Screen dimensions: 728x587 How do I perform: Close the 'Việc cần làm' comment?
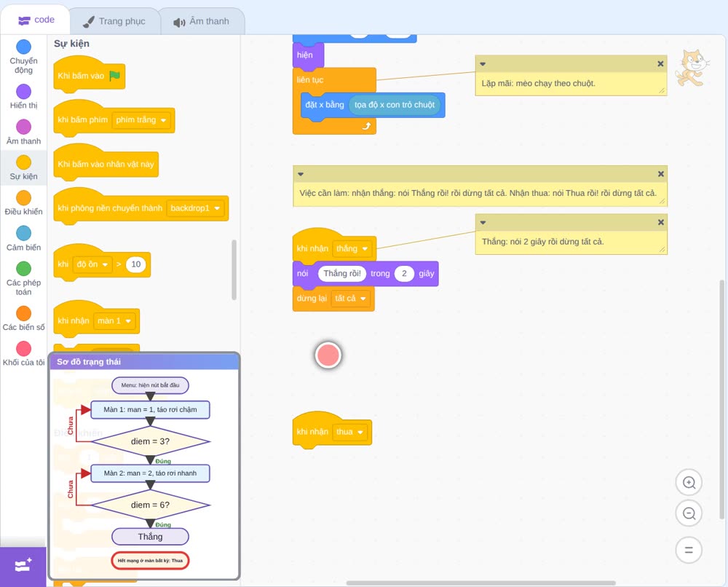pos(661,173)
